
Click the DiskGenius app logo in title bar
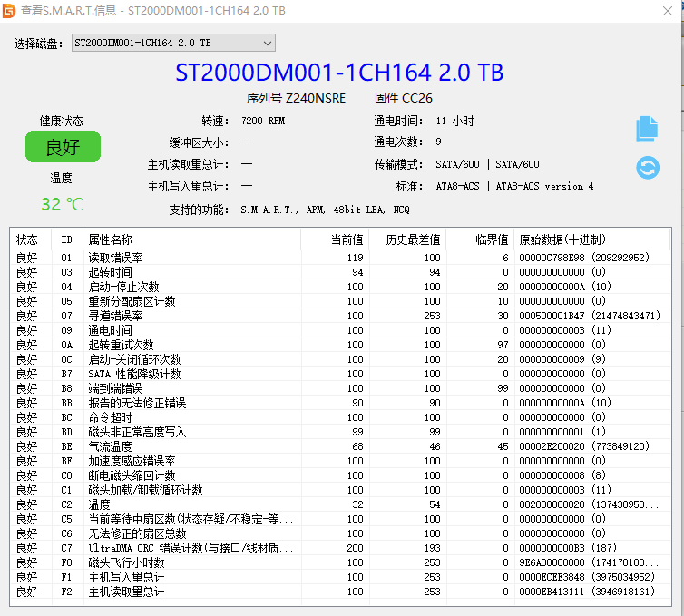9,11
